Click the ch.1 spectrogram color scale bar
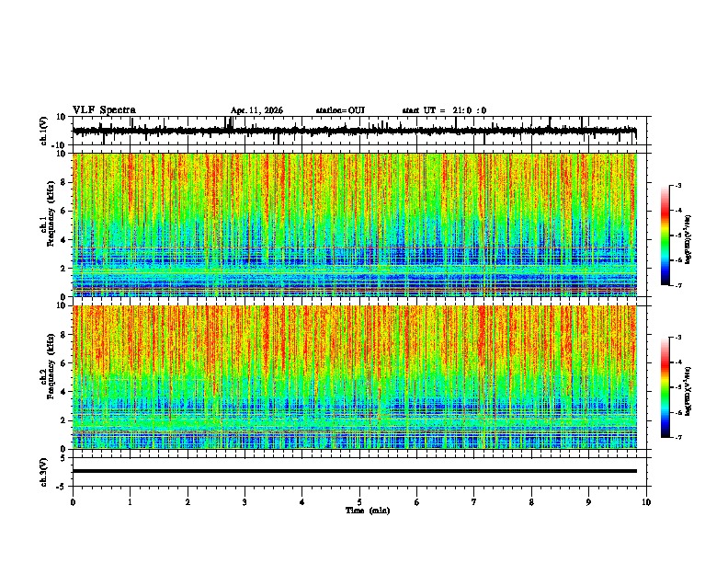Image resolution: width=728 pixels, height=563 pixels. [665, 235]
